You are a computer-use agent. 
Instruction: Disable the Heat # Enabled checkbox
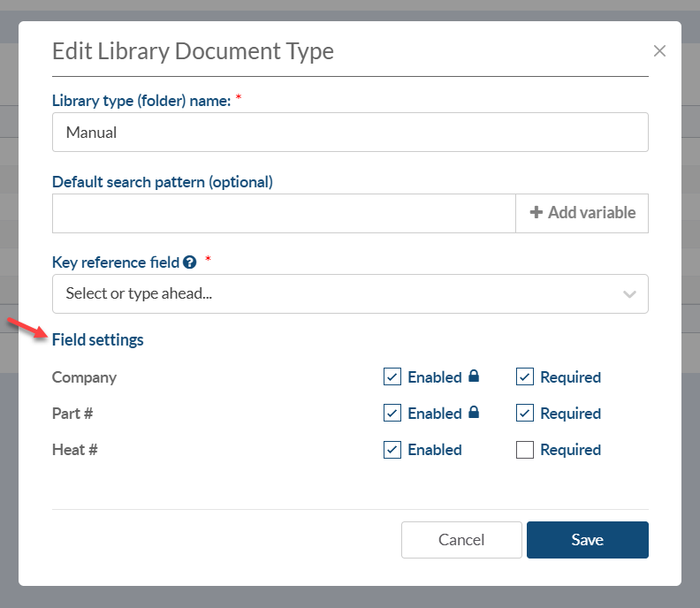392,450
